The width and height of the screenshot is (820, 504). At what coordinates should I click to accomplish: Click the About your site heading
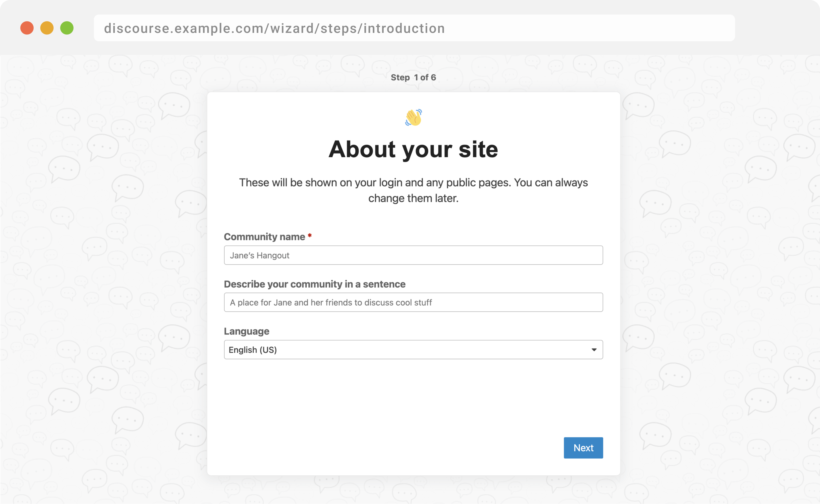(413, 149)
